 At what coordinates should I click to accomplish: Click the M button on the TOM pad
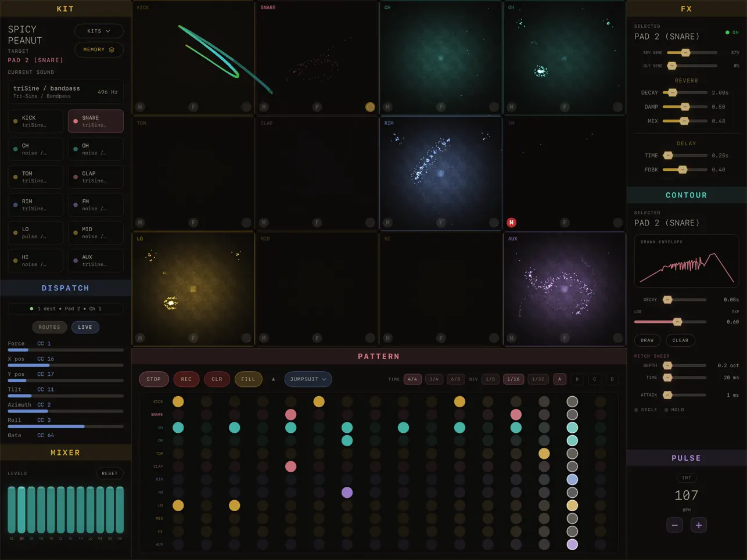pos(140,222)
